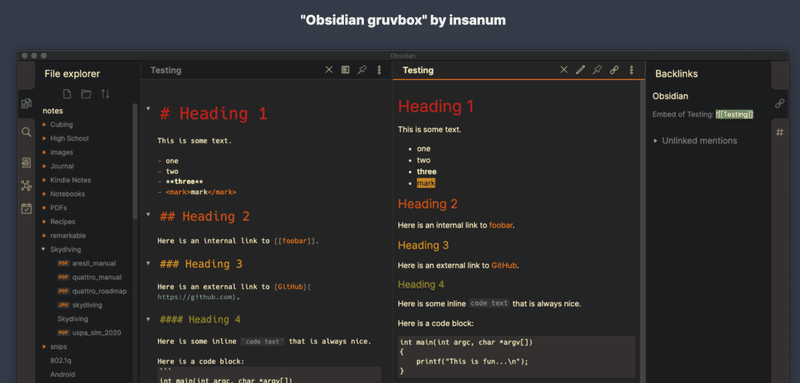Fold Heading 1 in editor

[148, 108]
